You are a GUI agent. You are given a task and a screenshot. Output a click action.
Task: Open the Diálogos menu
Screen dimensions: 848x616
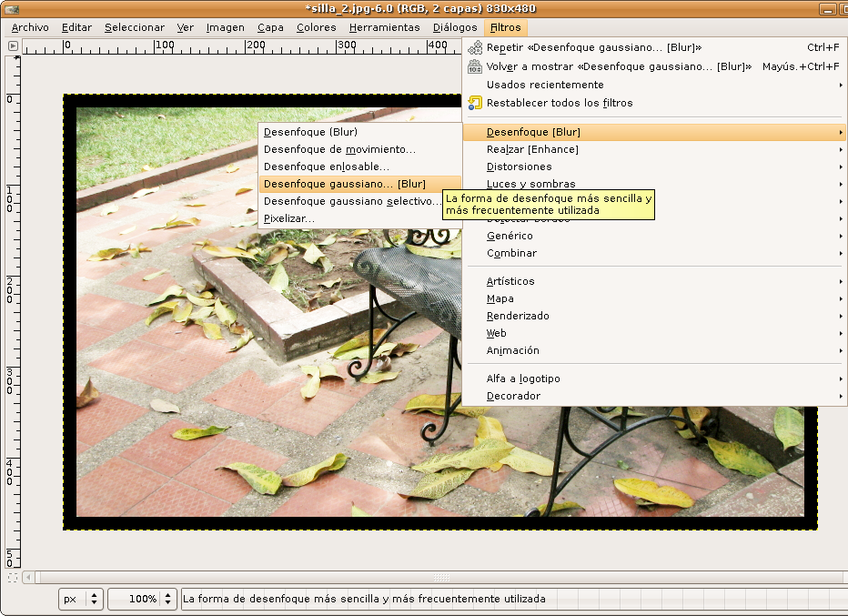(455, 27)
